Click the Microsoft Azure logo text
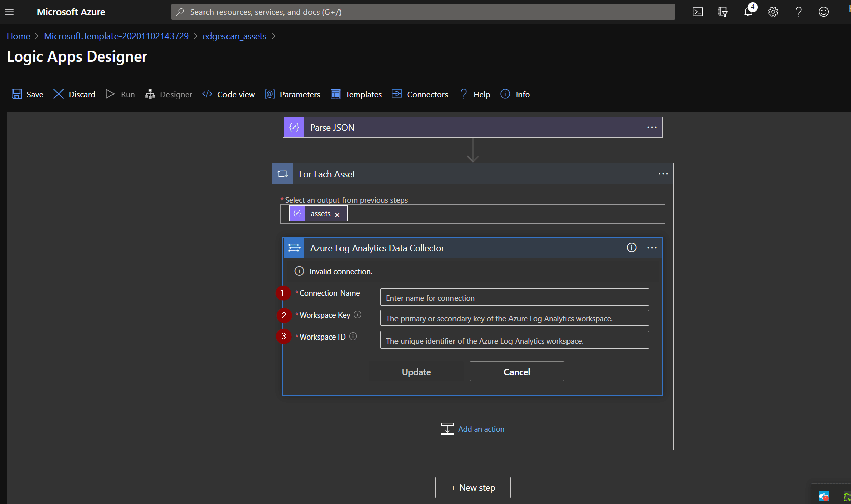This screenshot has height=504, width=851. point(71,12)
